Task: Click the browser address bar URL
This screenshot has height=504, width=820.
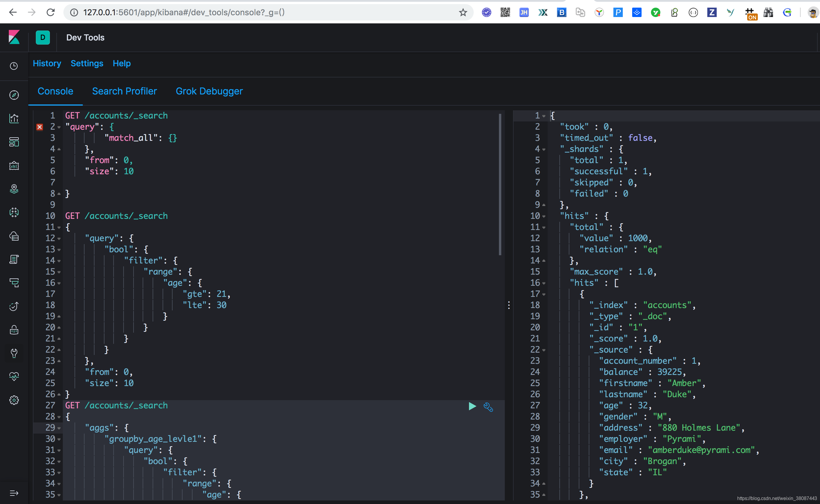Action: click(183, 12)
